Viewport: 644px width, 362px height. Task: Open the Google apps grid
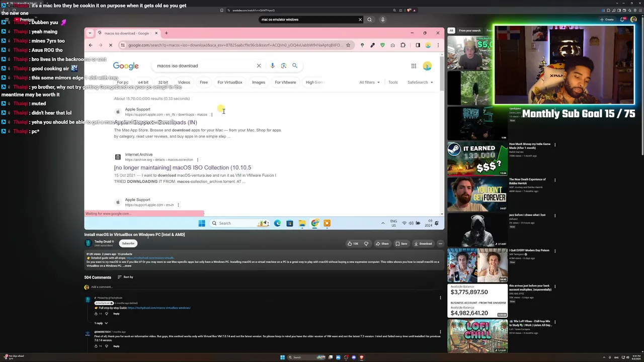pyautogui.click(x=414, y=66)
